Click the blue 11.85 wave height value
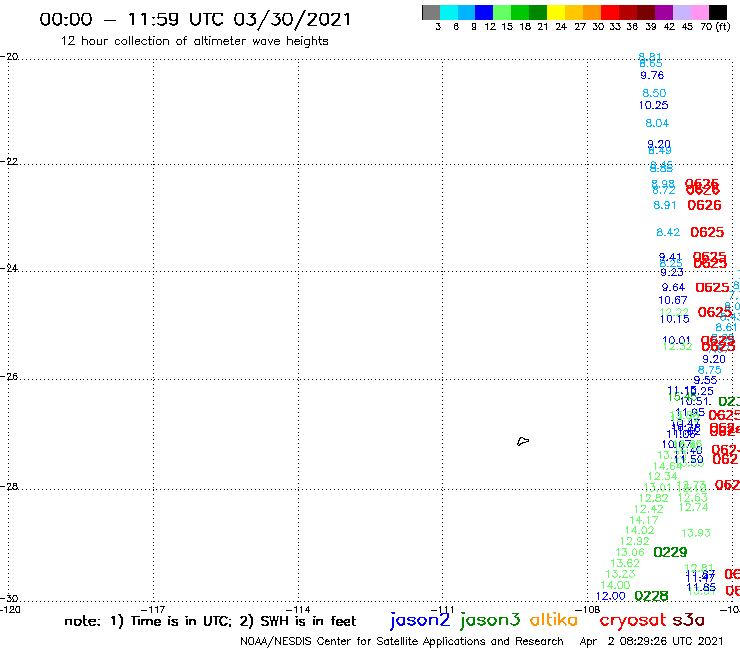The image size is (740, 650). (x=701, y=588)
